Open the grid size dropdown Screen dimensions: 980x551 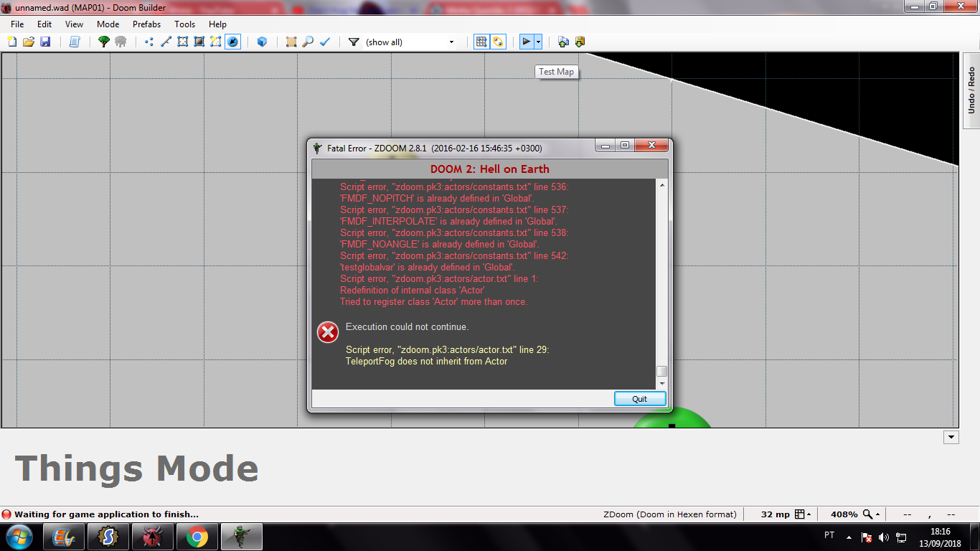[804, 514]
